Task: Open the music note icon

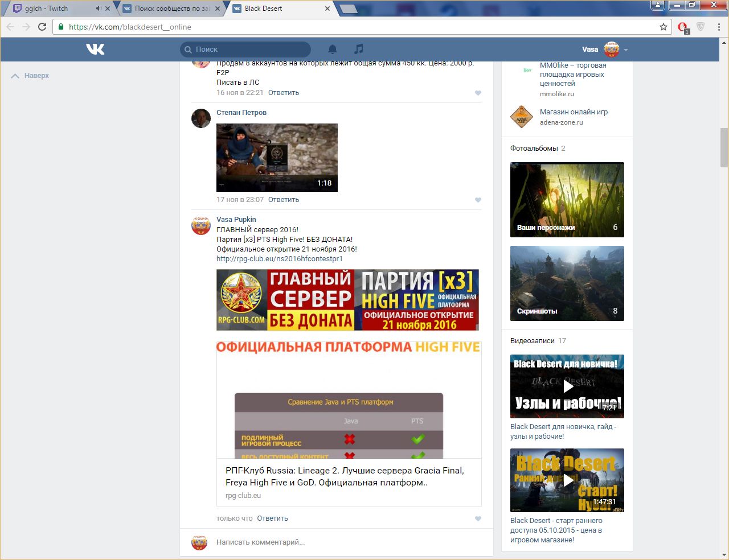Action: point(358,49)
